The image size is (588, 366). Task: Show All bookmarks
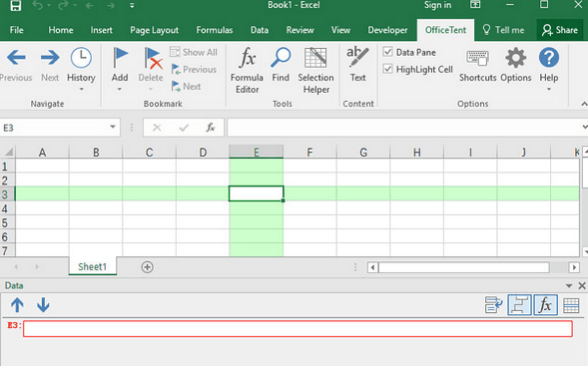[194, 52]
